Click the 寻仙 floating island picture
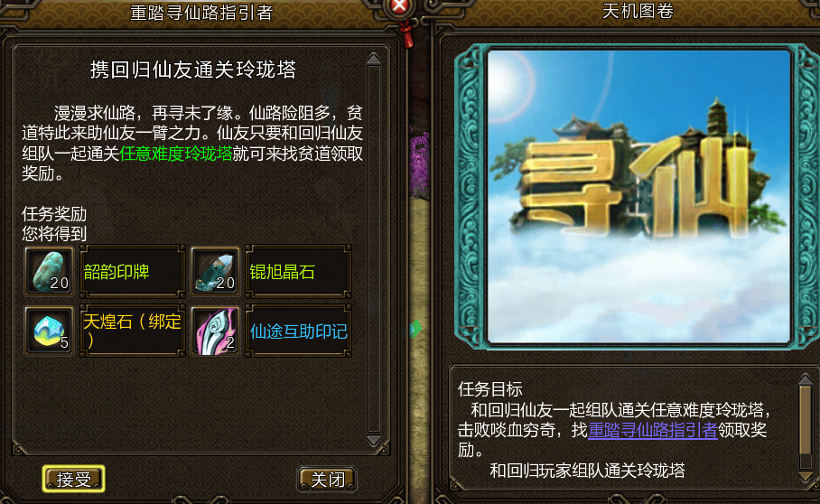This screenshot has width=820, height=504. click(638, 196)
